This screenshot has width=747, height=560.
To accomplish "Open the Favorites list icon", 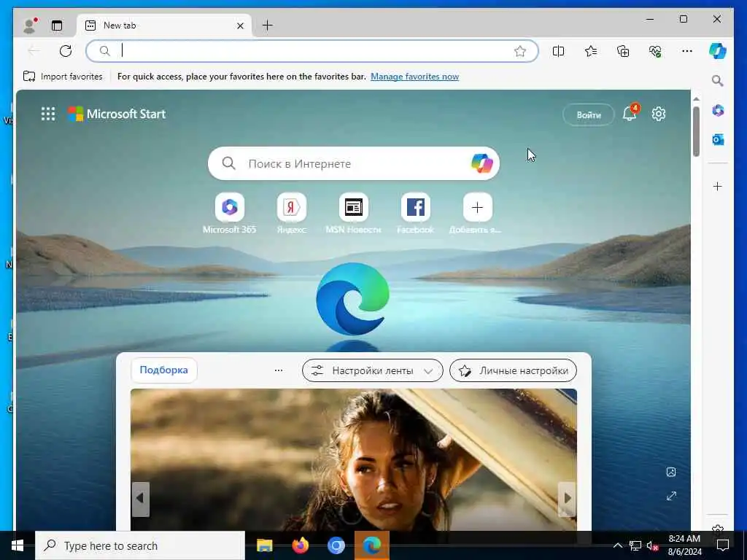I will tap(591, 51).
